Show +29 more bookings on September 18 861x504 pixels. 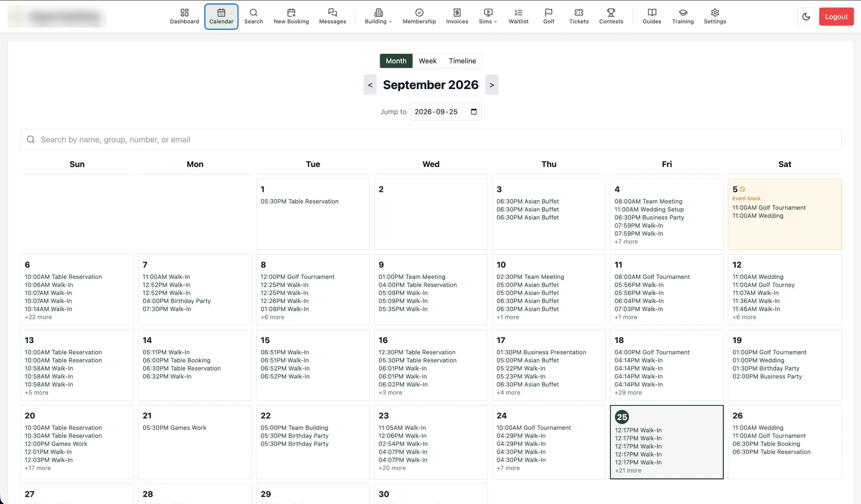coord(628,393)
